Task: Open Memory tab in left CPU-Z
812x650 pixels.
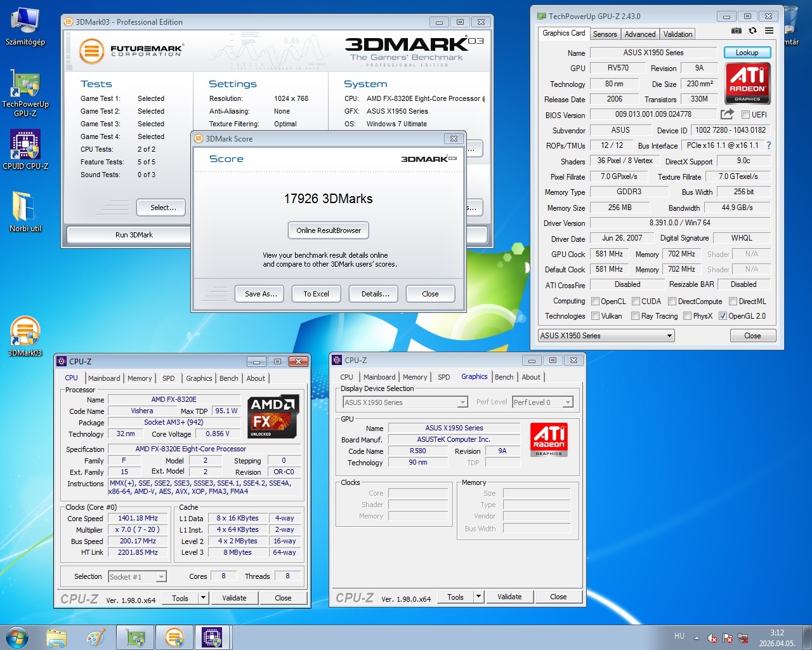Action: 140,378
